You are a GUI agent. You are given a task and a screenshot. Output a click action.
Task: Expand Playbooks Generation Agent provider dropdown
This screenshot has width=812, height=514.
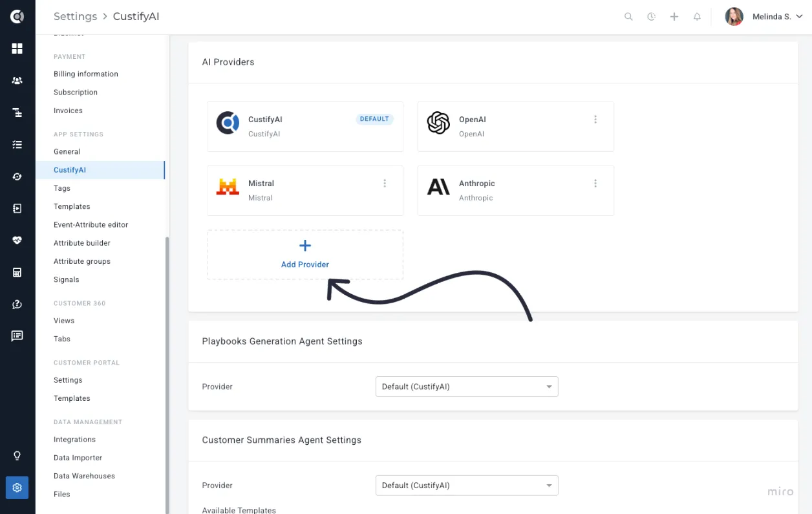467,387
